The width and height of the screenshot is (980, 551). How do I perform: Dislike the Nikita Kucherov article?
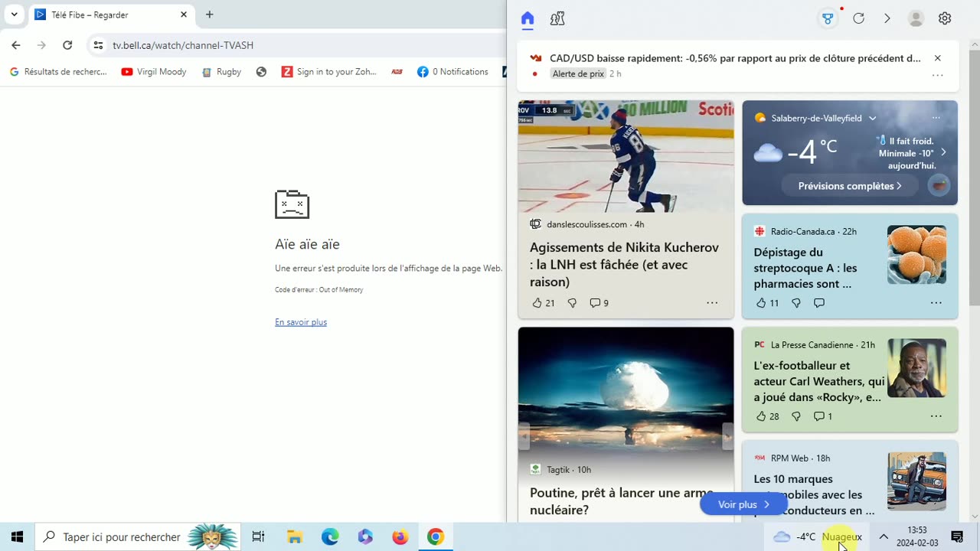tap(572, 303)
